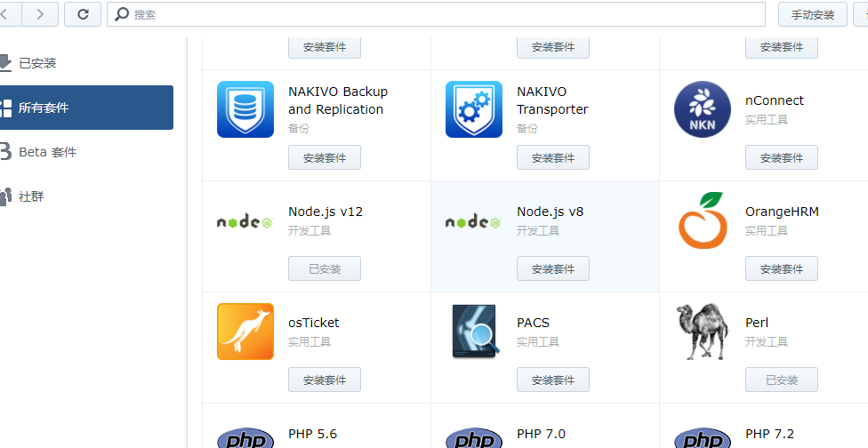Open the PHP 7.2 package title
868x448 pixels.
(770, 434)
